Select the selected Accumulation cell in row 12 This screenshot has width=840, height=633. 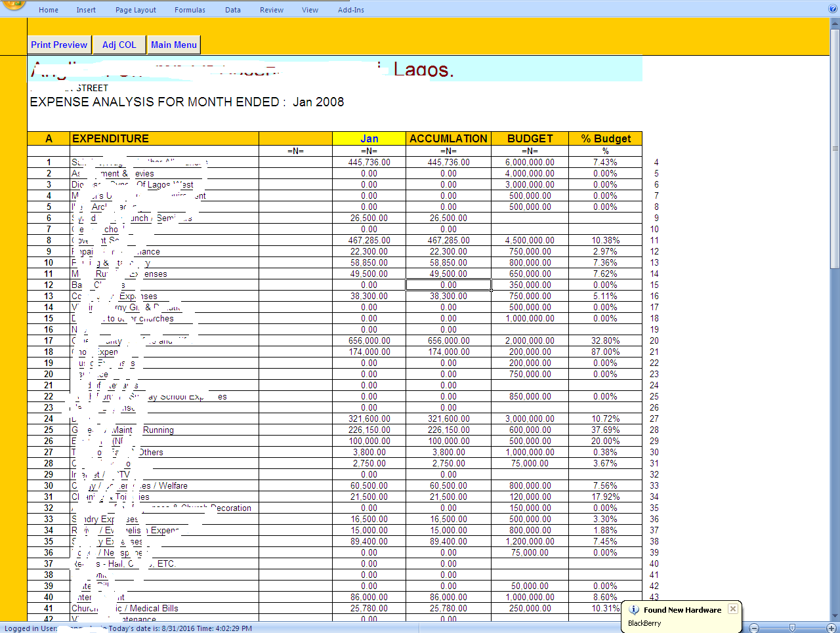coord(448,285)
